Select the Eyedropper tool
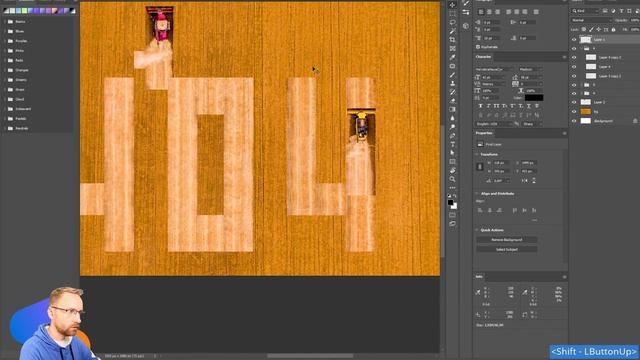The height and width of the screenshot is (360, 640). 452,57
